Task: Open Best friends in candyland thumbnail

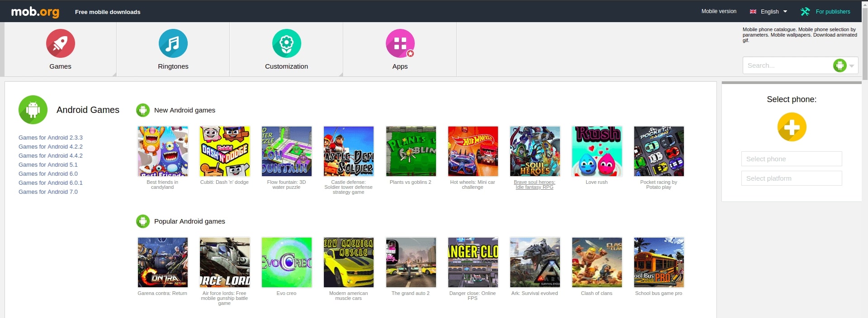Action: pos(163,151)
